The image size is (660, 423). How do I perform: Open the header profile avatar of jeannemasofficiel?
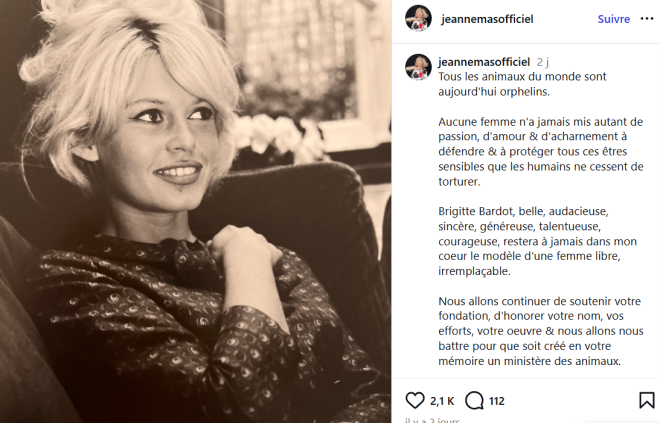(x=418, y=19)
